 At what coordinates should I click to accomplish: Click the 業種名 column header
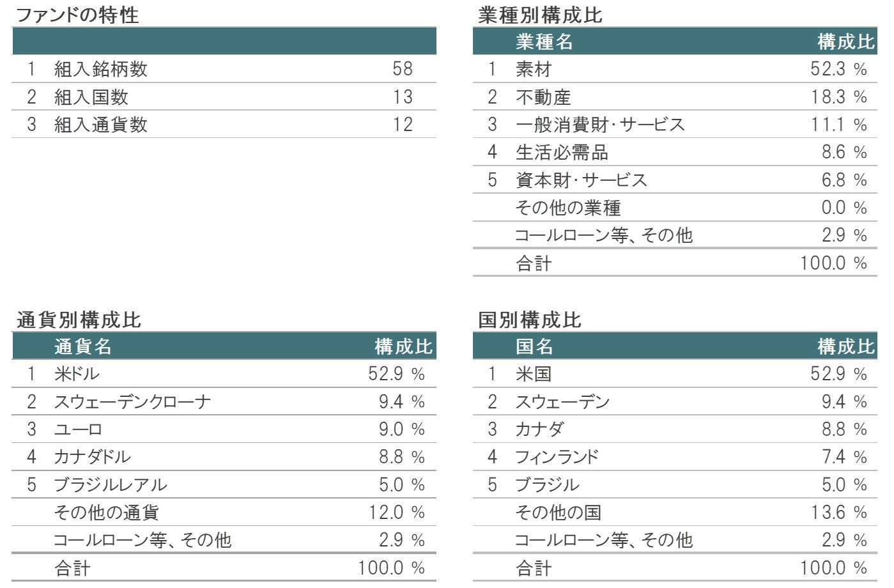544,42
